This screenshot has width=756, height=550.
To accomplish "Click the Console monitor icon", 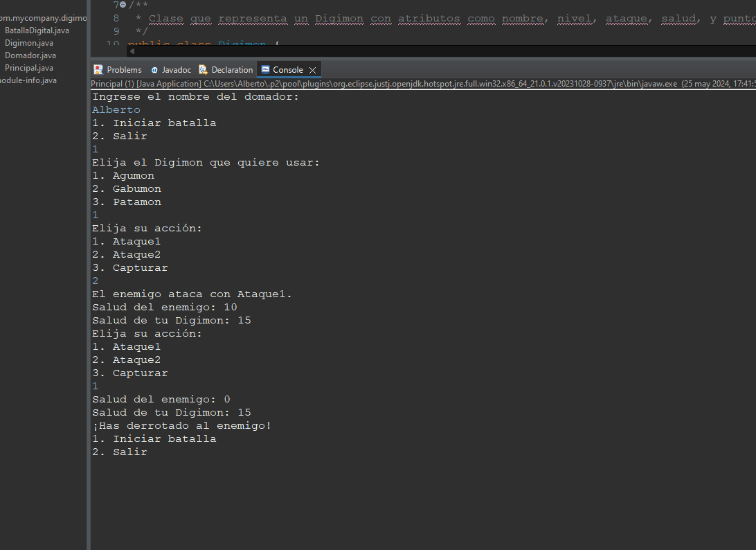I will tap(265, 70).
